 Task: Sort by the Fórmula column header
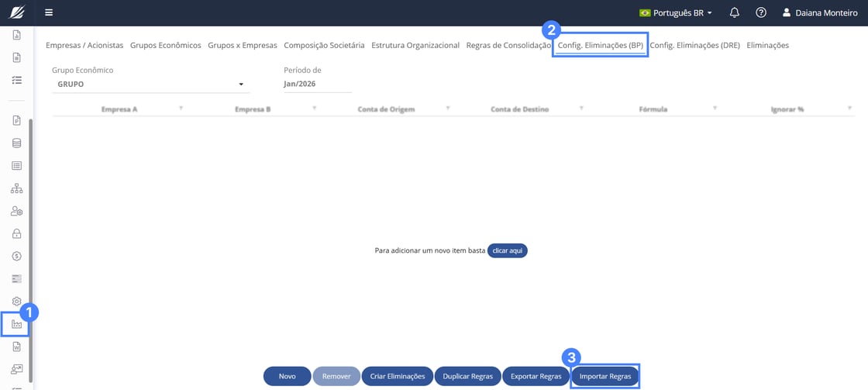pyautogui.click(x=653, y=109)
